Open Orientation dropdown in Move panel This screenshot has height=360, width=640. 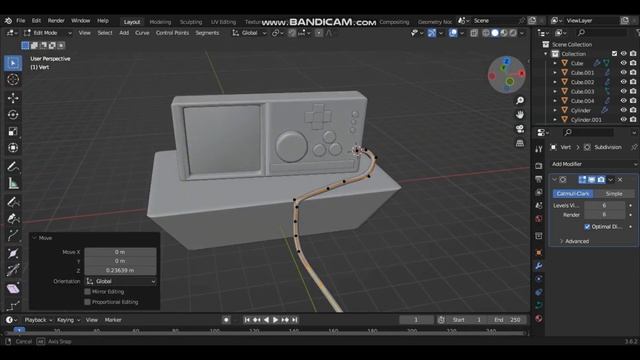click(120, 281)
